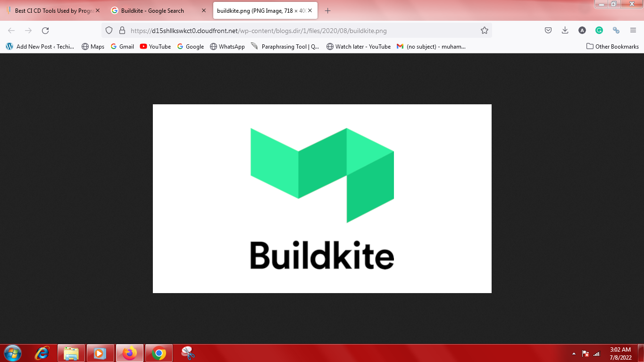Click the Buildkite logo image
The image size is (644, 362).
coord(322,199)
